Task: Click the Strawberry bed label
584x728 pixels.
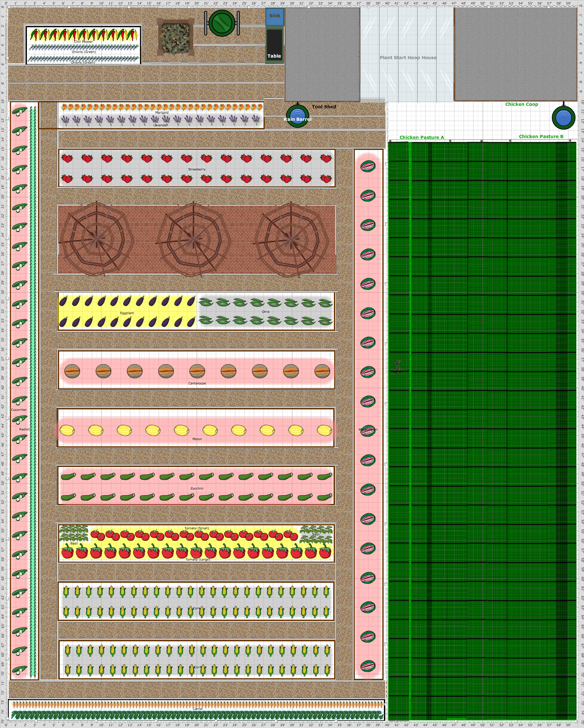Action: (197, 169)
